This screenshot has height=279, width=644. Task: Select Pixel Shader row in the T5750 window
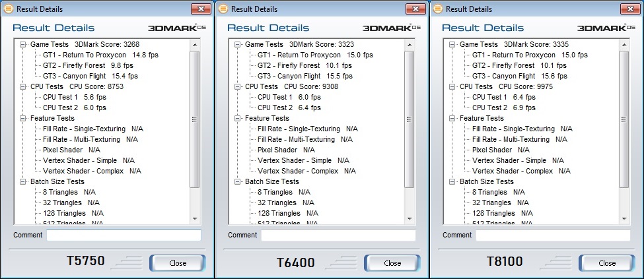pos(71,150)
